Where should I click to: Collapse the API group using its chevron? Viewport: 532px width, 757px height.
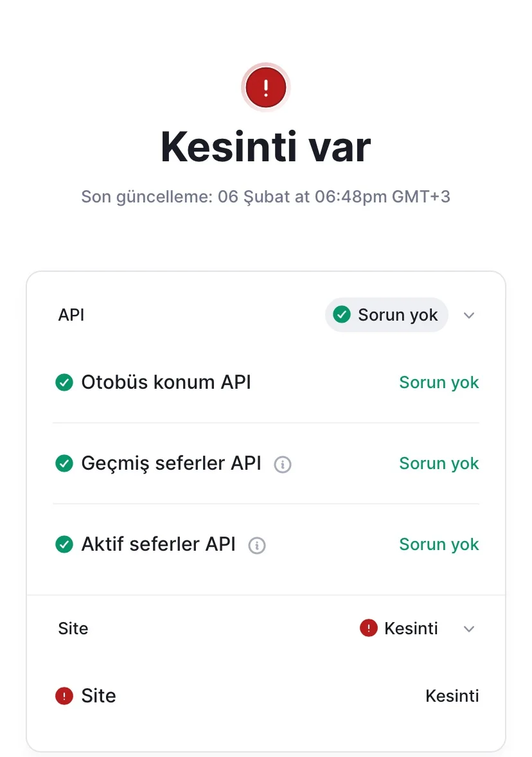coord(469,315)
